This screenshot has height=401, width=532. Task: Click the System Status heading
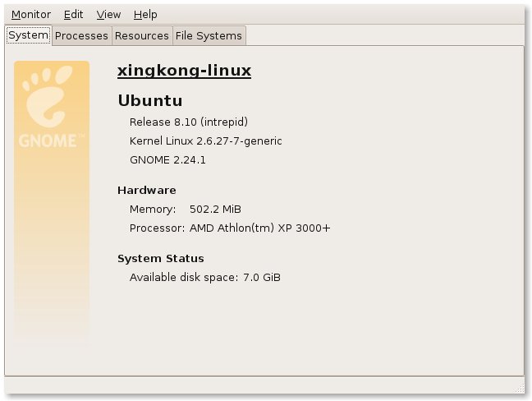click(x=161, y=258)
